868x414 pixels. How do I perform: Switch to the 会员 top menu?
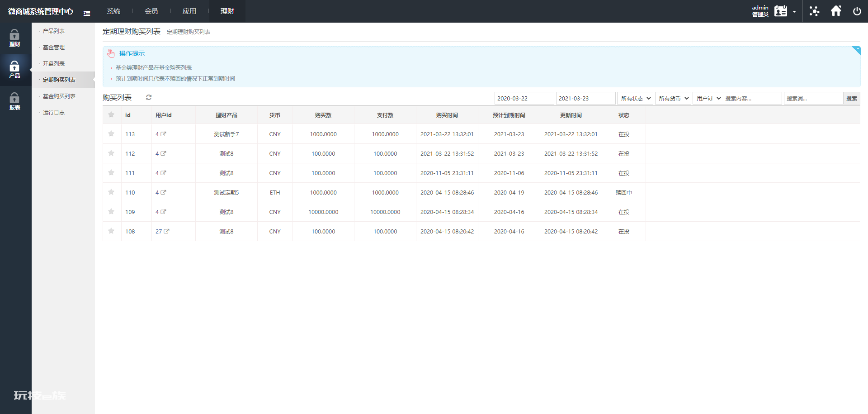[x=151, y=11]
